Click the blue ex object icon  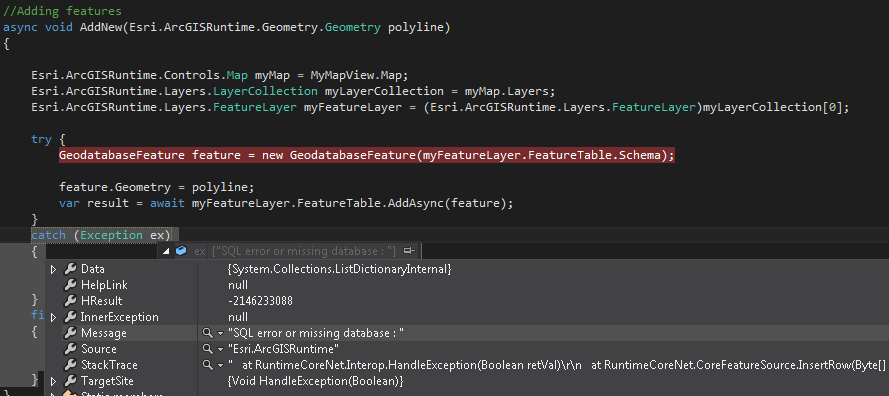[181, 250]
